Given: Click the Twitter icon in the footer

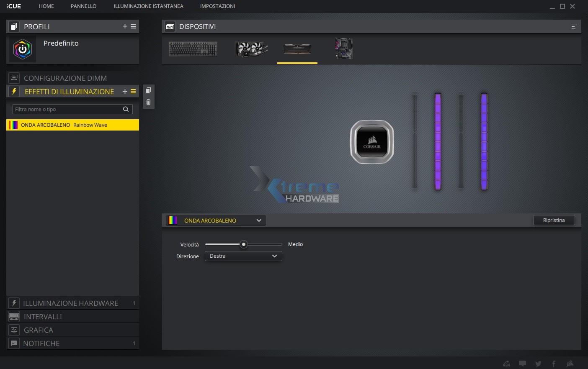Looking at the screenshot, I should click(538, 364).
